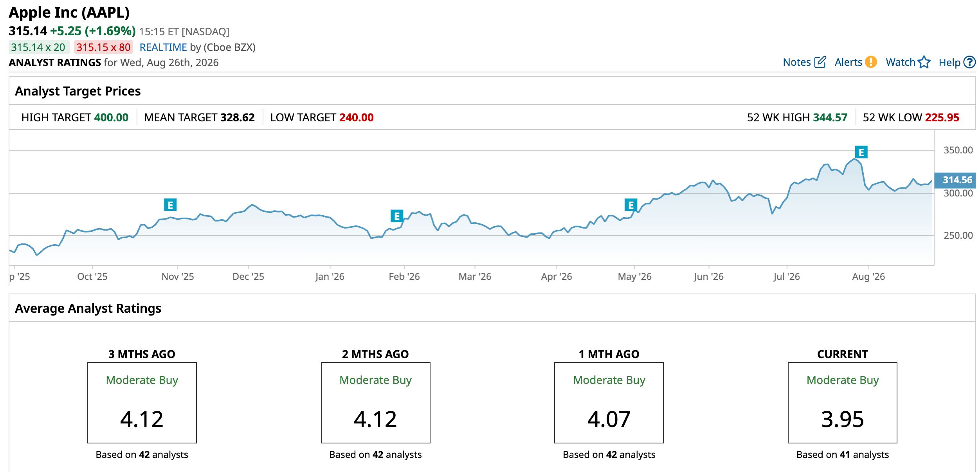Click the Apr '26 date axis label
This screenshot has width=980, height=472.
coord(557,277)
